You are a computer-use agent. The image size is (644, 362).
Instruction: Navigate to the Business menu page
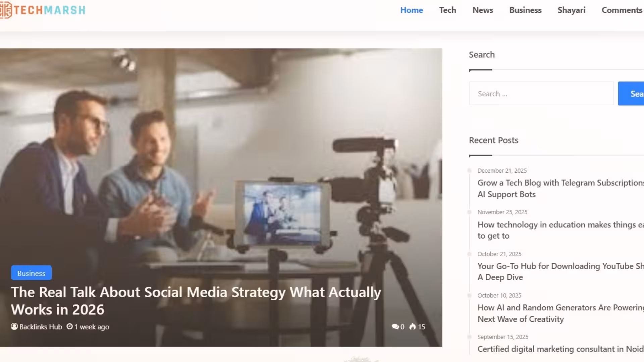pyautogui.click(x=525, y=10)
